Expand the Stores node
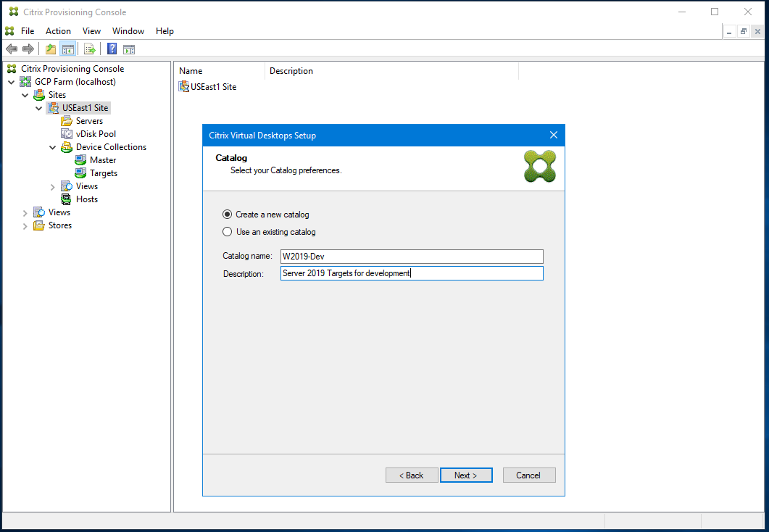The width and height of the screenshot is (769, 532). coord(25,225)
